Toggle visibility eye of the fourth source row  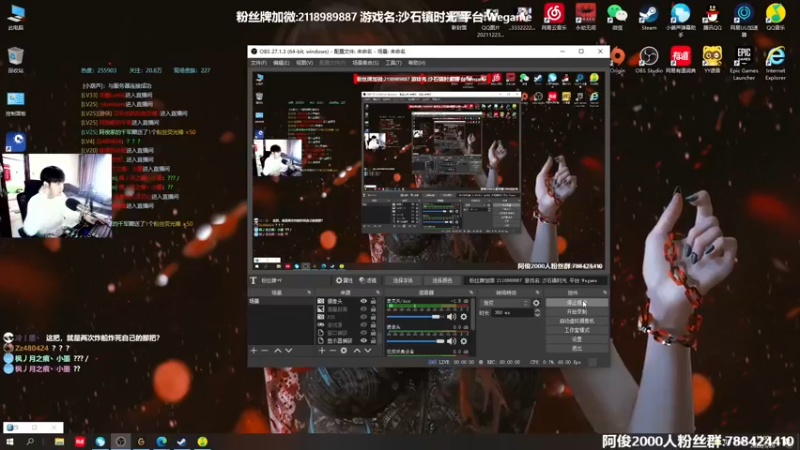click(x=363, y=325)
